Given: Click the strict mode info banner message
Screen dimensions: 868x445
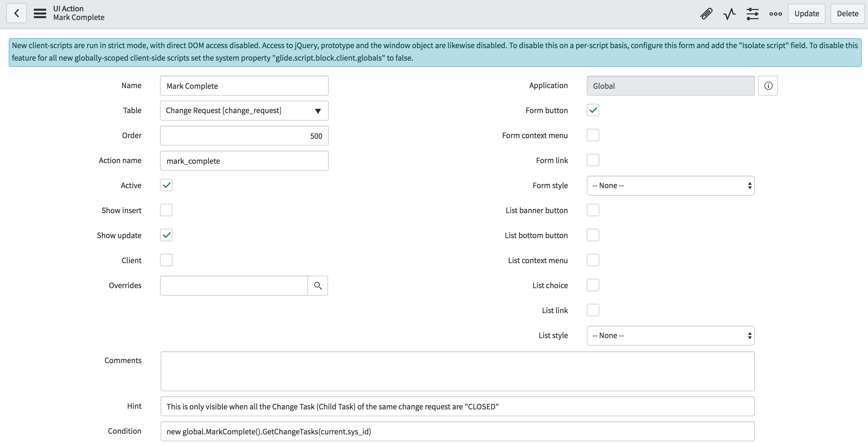Looking at the screenshot, I should 435,52.
